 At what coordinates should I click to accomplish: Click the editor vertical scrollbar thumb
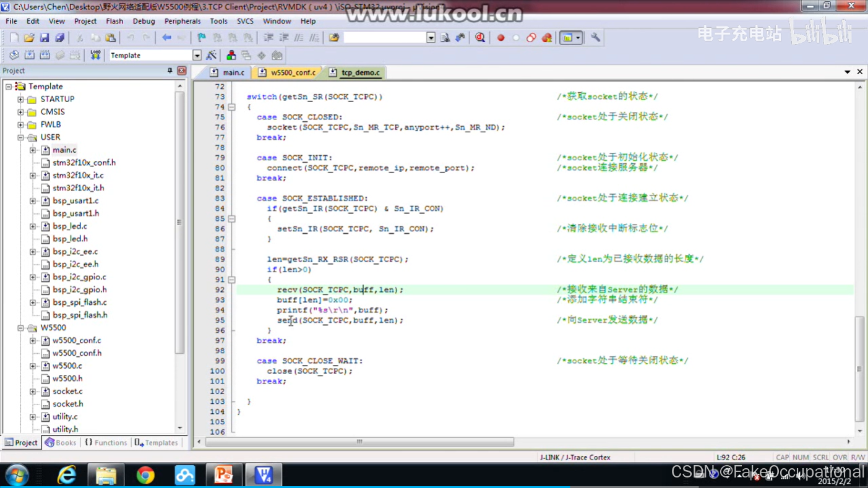(859, 369)
